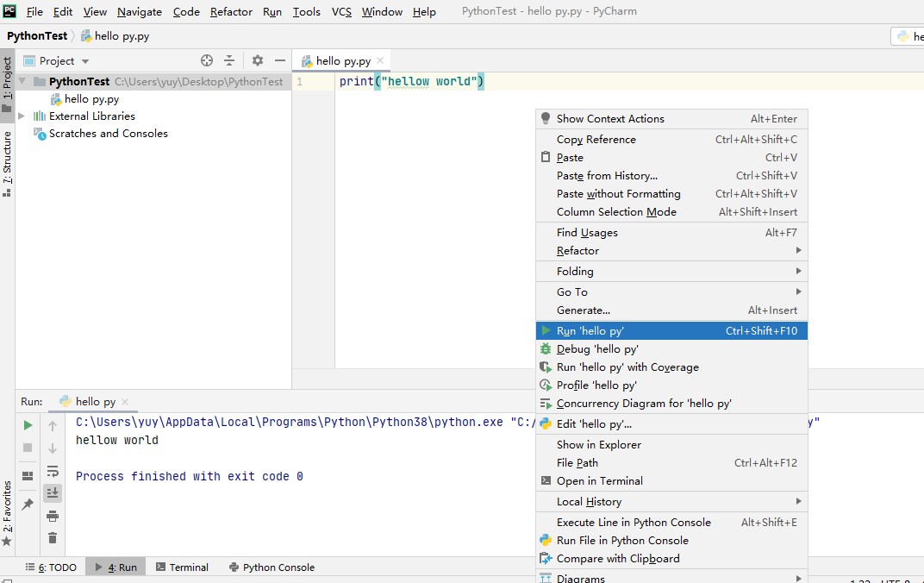Click Paste in the context menu
The width and height of the screenshot is (924, 583).
(x=671, y=157)
